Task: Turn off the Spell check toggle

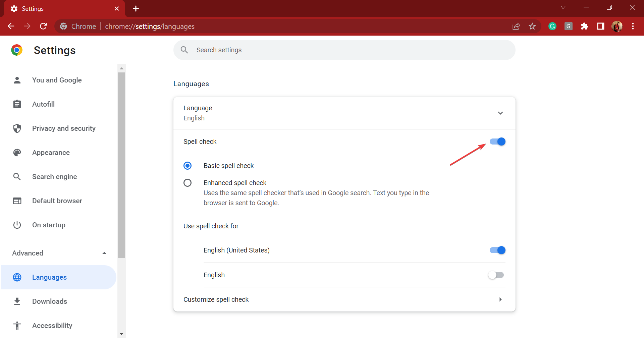Action: [497, 142]
